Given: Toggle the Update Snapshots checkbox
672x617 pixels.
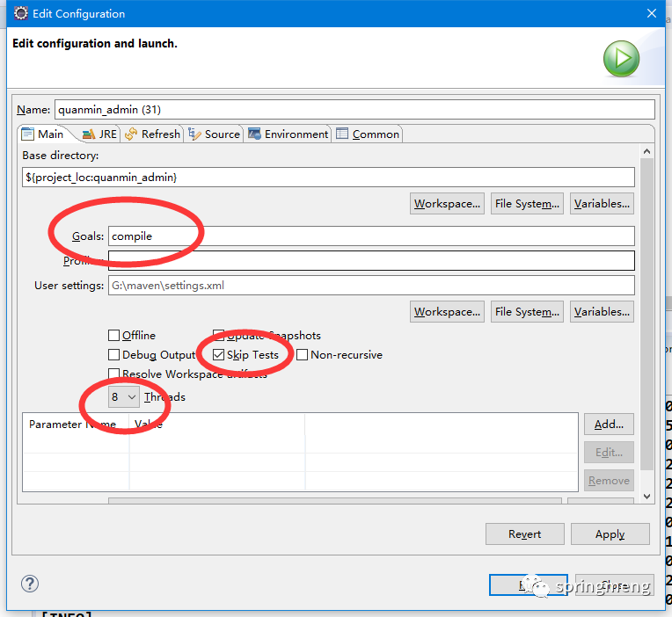Looking at the screenshot, I should pyautogui.click(x=218, y=335).
